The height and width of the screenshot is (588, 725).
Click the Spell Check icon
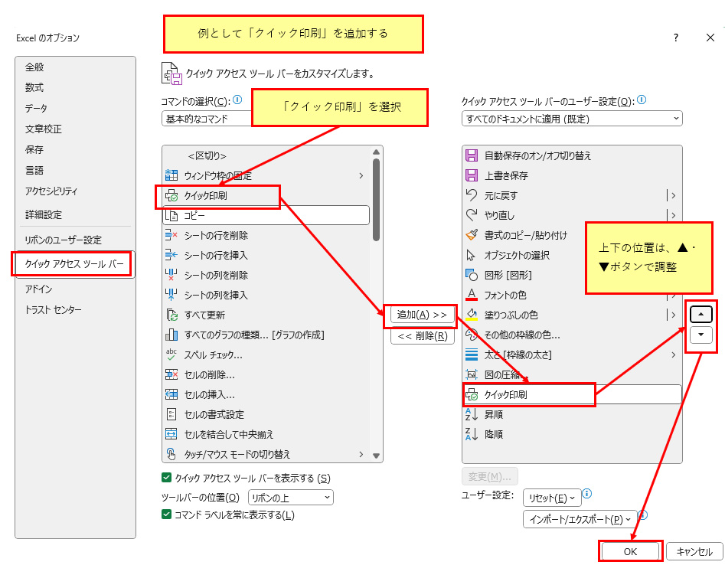[x=171, y=354]
